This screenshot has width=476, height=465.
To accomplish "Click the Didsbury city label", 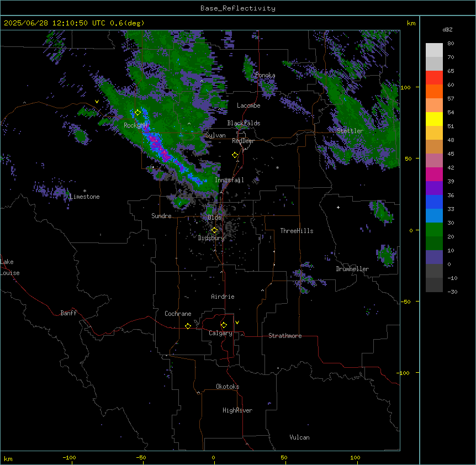I will [x=211, y=238].
